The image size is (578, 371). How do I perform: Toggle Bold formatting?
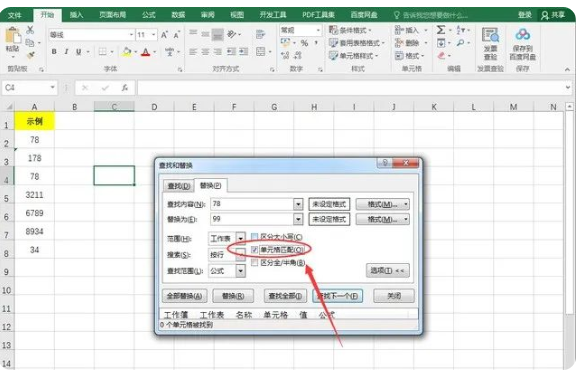(54, 52)
